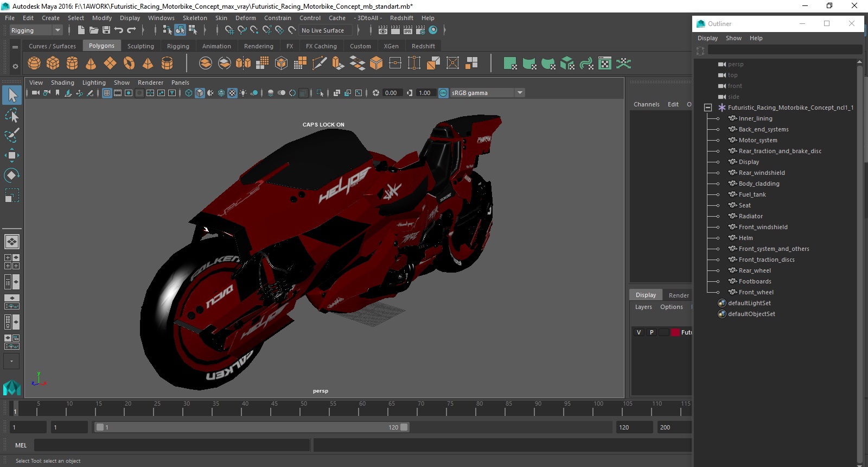Open the layer editor Options menu

pos(672,307)
